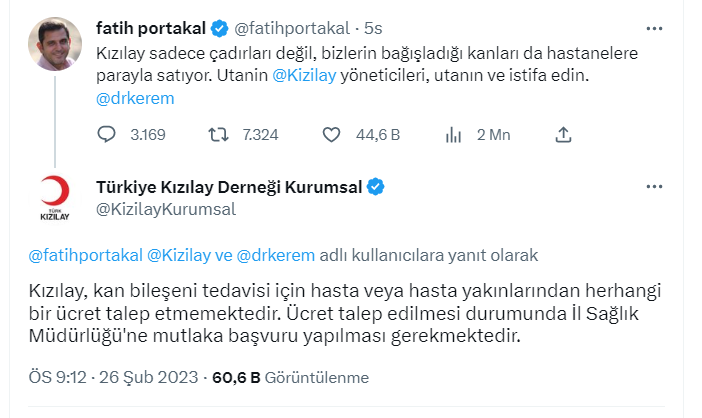The width and height of the screenshot is (702, 418).
Task: Click the @Kizilay handle in the reply-to line
Action: point(180,255)
